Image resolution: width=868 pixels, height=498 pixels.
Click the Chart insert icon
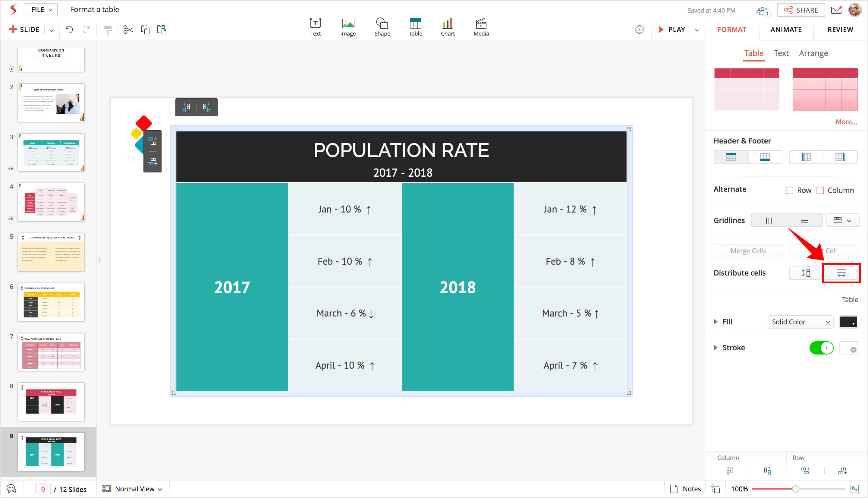(x=447, y=27)
